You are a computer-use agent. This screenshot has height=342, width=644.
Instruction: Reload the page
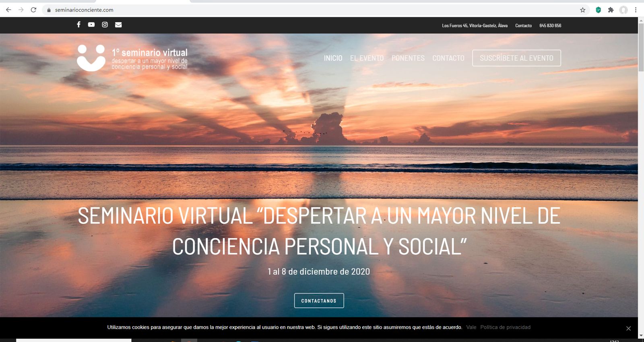click(x=34, y=10)
